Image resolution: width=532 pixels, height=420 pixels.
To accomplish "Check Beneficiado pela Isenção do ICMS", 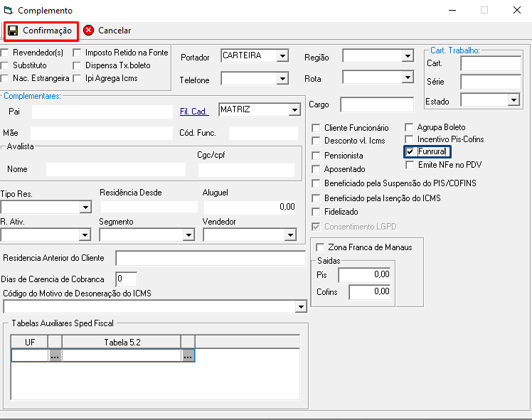I will point(316,198).
